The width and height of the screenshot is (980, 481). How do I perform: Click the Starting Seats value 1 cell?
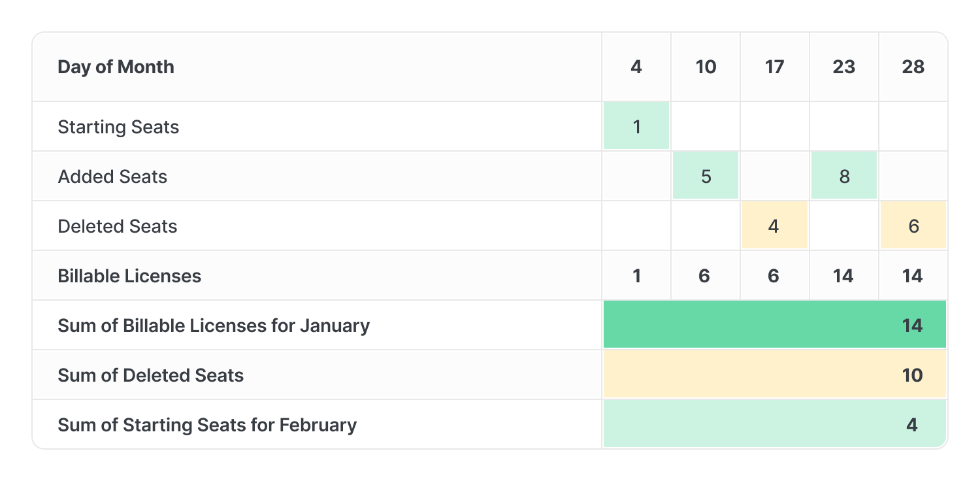[636, 126]
